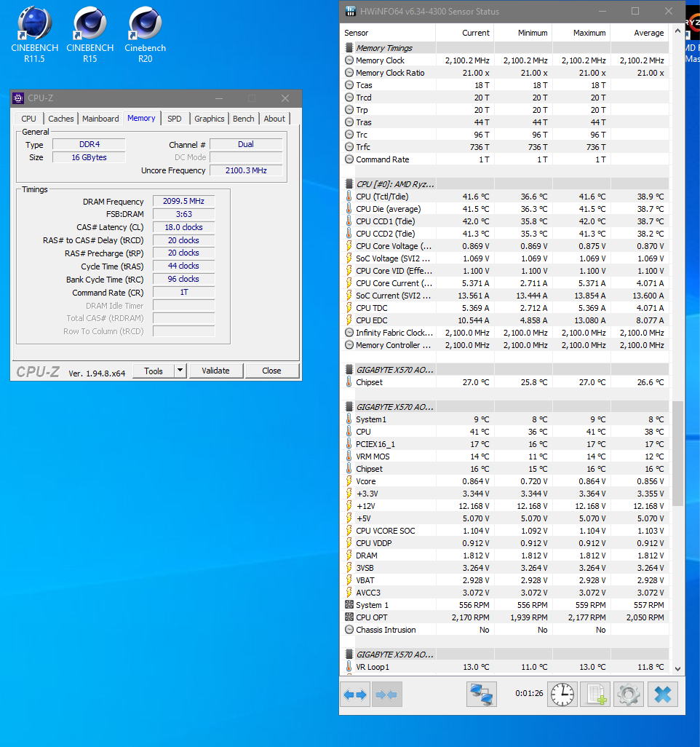The width and height of the screenshot is (700, 747).
Task: Click lightning icon beside CPU Core Voltage
Action: (349, 246)
